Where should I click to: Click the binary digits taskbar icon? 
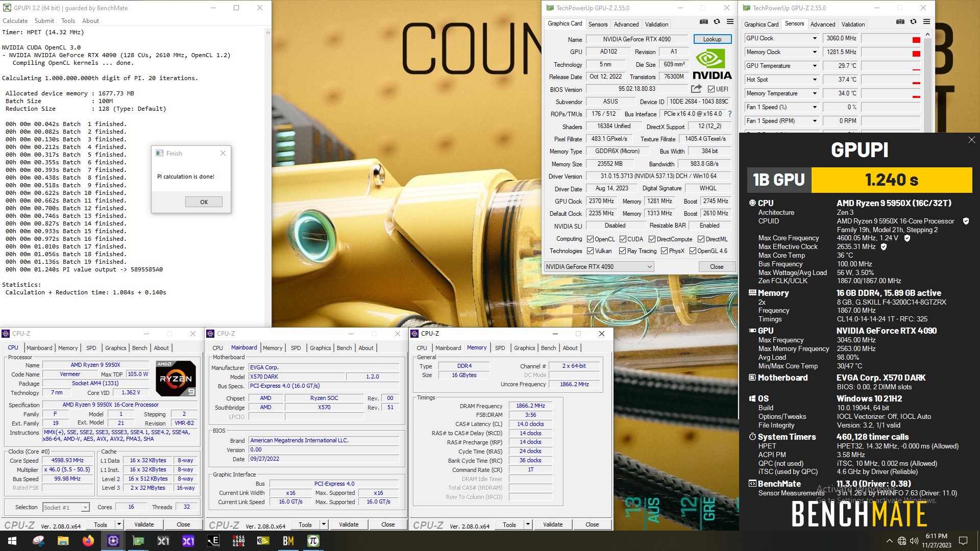click(x=238, y=541)
